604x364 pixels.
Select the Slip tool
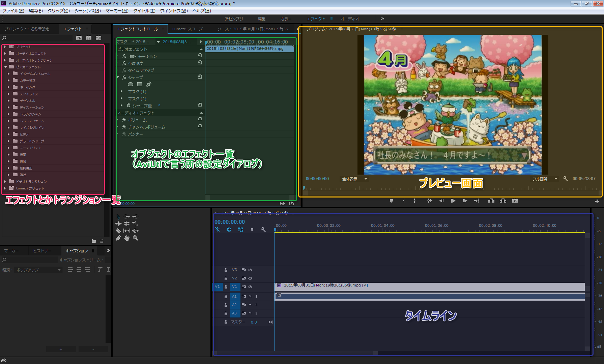point(127,231)
